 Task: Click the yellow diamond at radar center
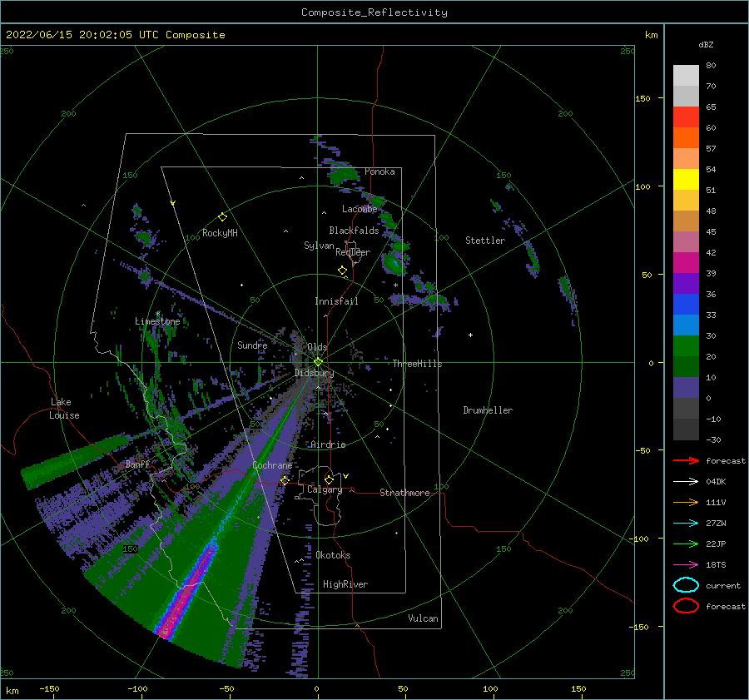(x=318, y=362)
